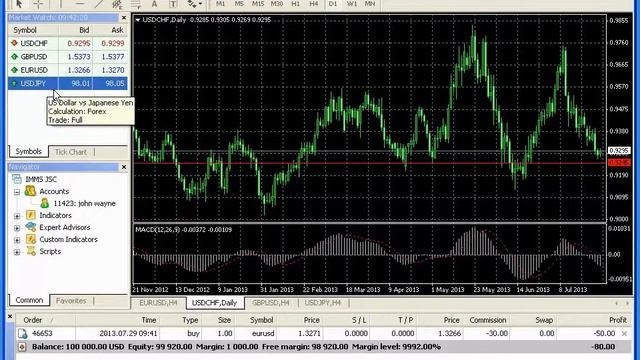Switch to the Common tab in Navigator
Screen dimensions: 640x360
[29, 300]
